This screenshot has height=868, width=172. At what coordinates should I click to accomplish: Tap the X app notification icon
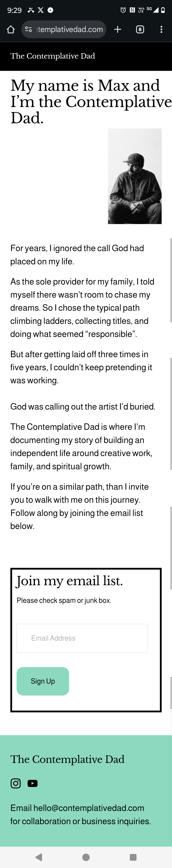[41, 10]
